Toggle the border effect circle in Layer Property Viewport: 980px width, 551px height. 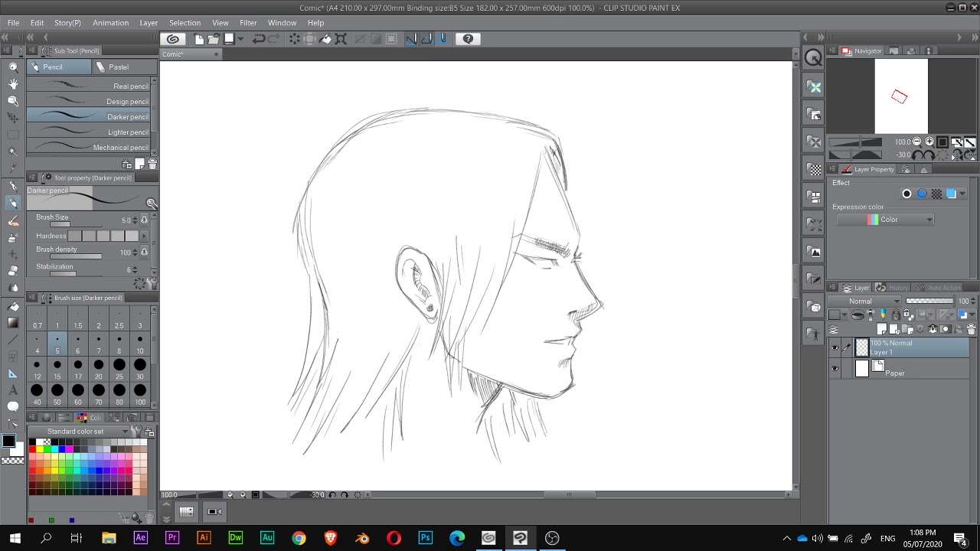tap(907, 194)
